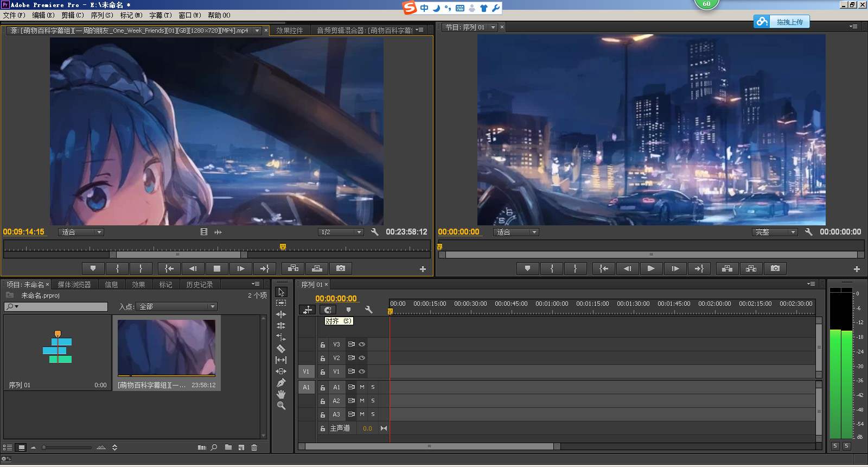Toggle sync lock on track A3
The image size is (868, 467).
(351, 414)
